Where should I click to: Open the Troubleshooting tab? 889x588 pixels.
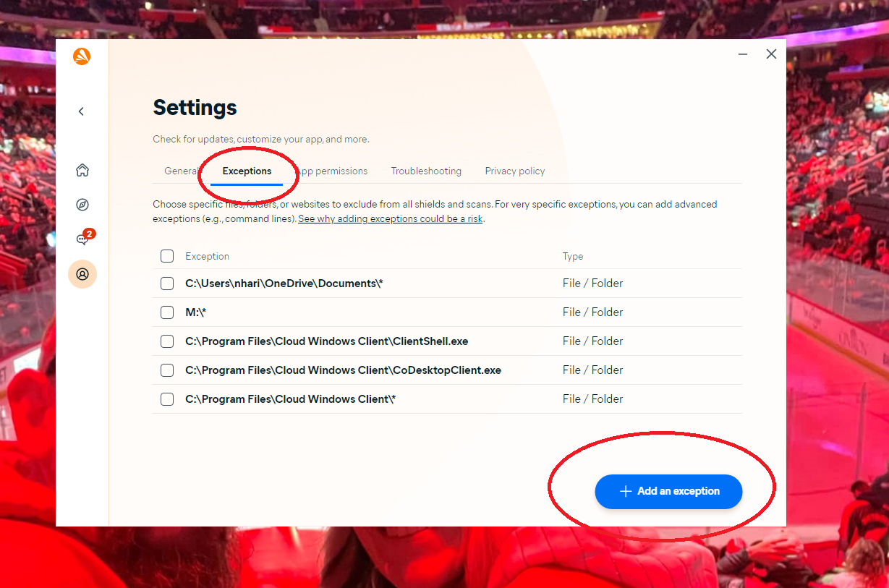(426, 171)
